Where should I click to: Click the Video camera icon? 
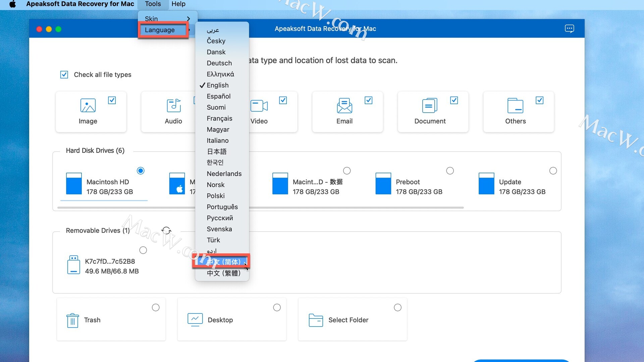pos(259,106)
